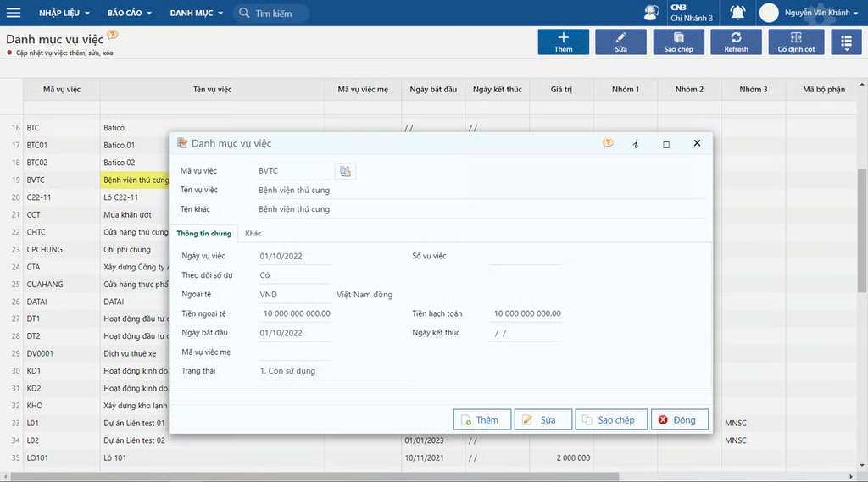Image resolution: width=868 pixels, height=482 pixels.
Task: Click the lookup icon beside Mã vụ việc
Action: coord(345,172)
